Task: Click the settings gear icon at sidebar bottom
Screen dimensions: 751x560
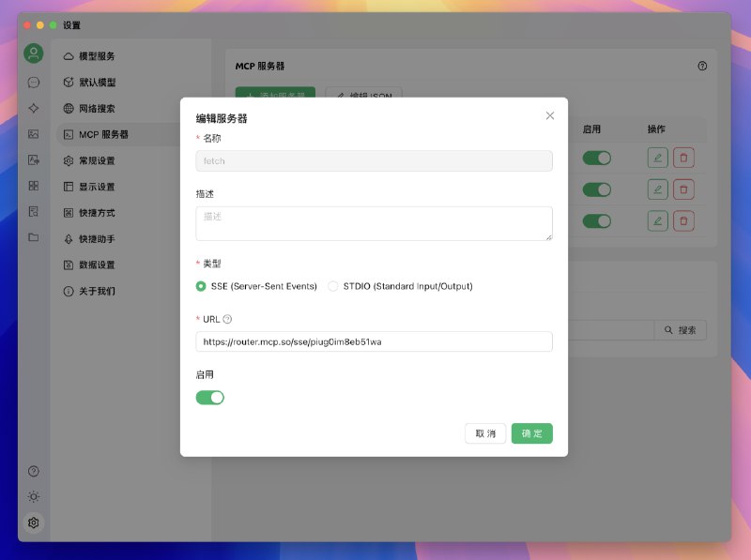Action: pos(34,522)
